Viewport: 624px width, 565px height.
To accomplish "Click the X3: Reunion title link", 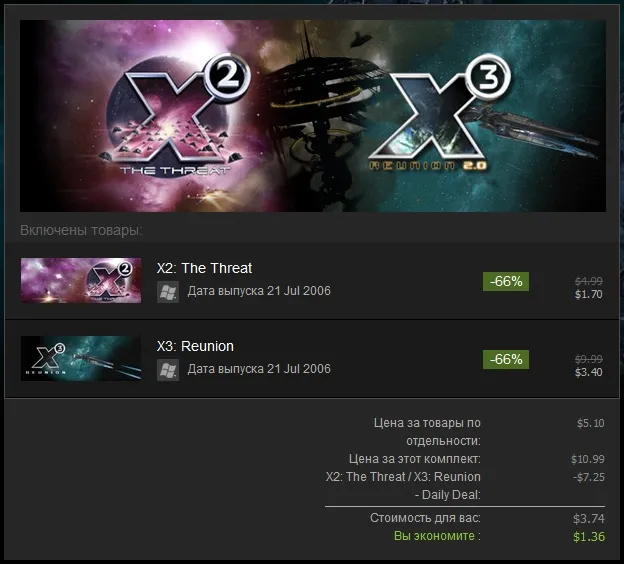I will click(195, 346).
